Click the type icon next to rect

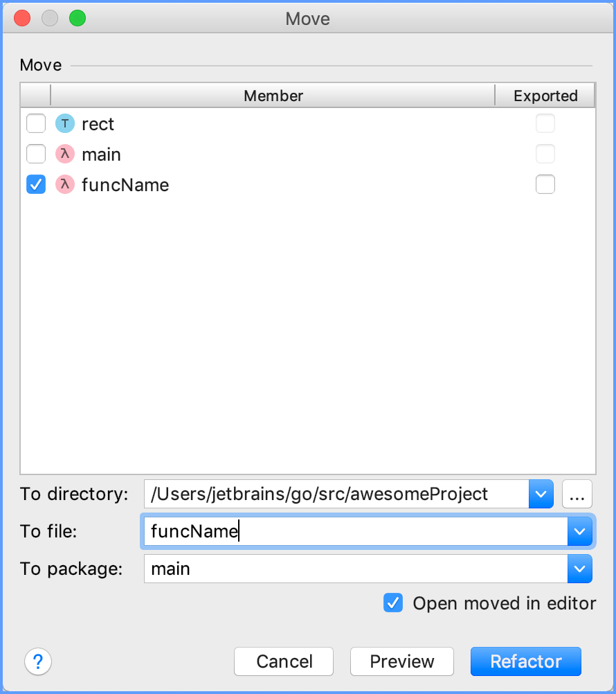pyautogui.click(x=64, y=123)
